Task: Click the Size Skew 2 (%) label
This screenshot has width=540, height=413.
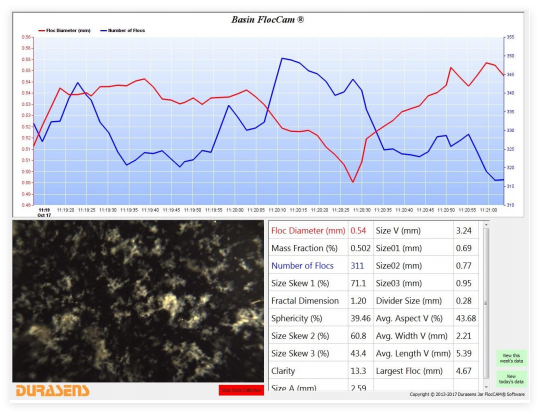Action: tap(300, 336)
